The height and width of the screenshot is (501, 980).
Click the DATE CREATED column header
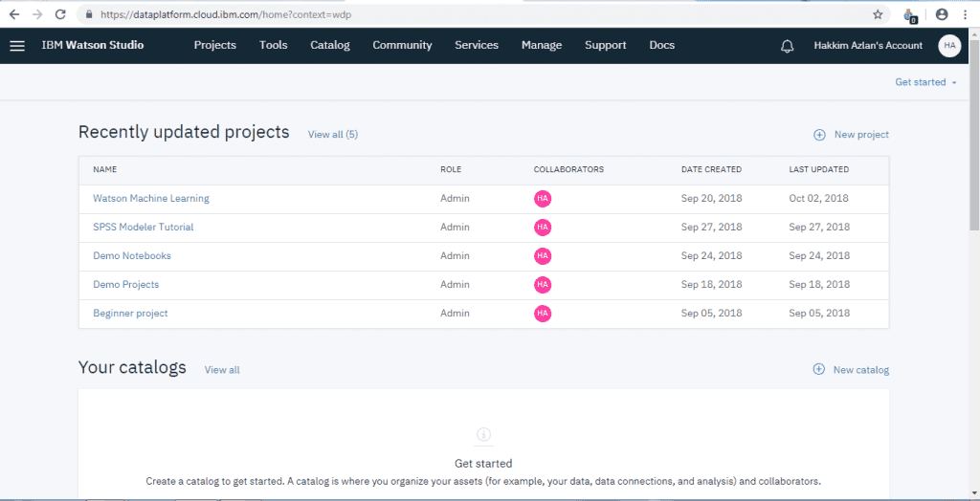tap(711, 169)
